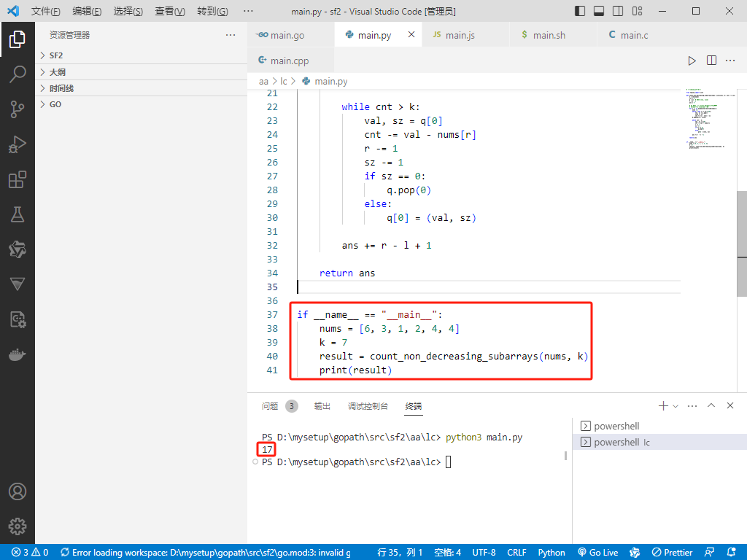Image resolution: width=747 pixels, height=560 pixels.
Task: Toggle secondary side bar layout icon
Action: click(x=618, y=11)
